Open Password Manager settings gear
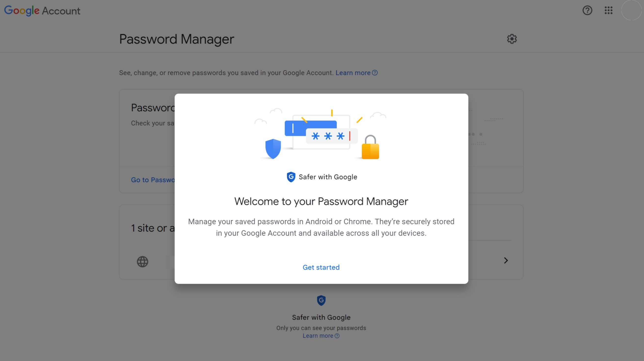 tap(512, 39)
